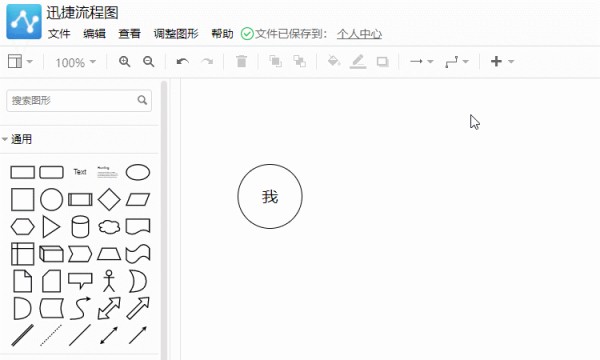This screenshot has width=600, height=360.
Task: Click the shadow toggle icon
Action: tap(382, 61)
